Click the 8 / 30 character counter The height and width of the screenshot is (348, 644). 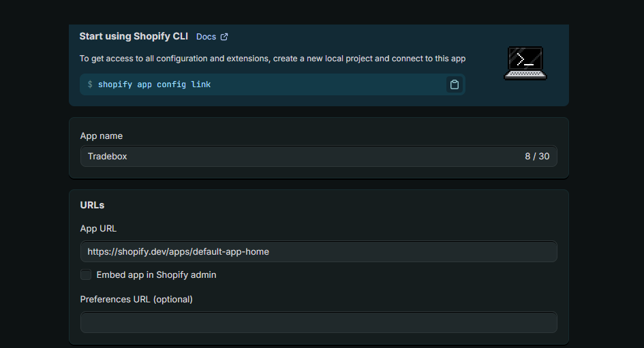pos(537,157)
